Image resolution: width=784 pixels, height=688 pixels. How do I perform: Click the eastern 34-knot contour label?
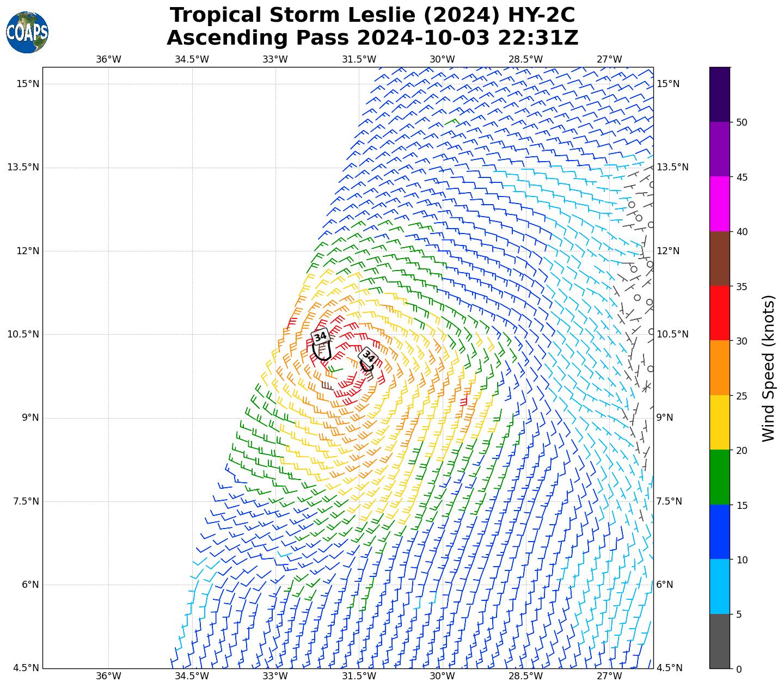point(369,357)
